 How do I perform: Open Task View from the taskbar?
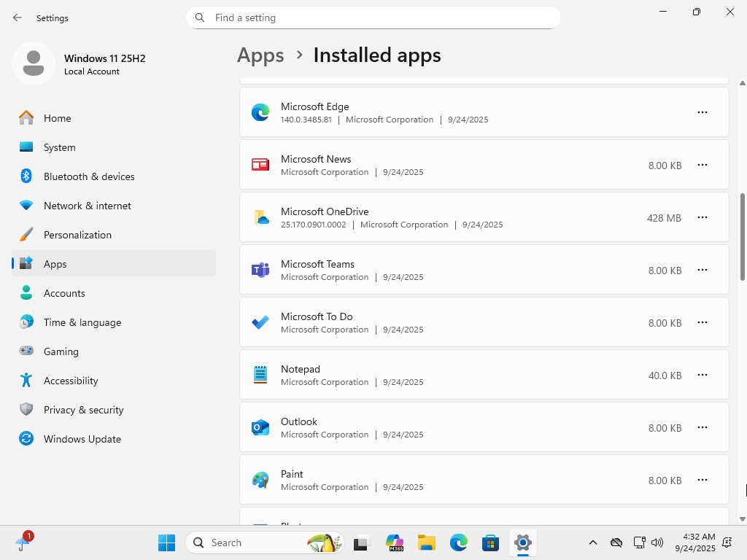(x=362, y=542)
